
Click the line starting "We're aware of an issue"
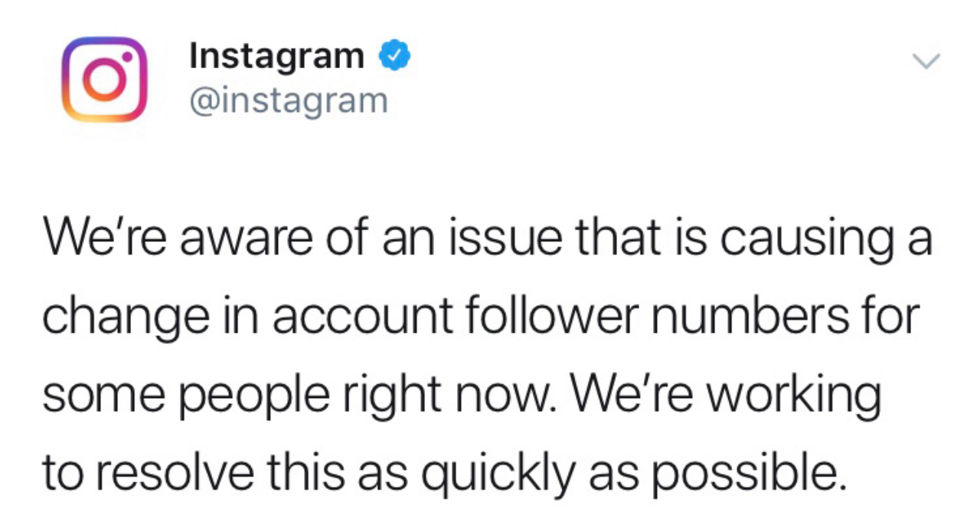(x=488, y=240)
